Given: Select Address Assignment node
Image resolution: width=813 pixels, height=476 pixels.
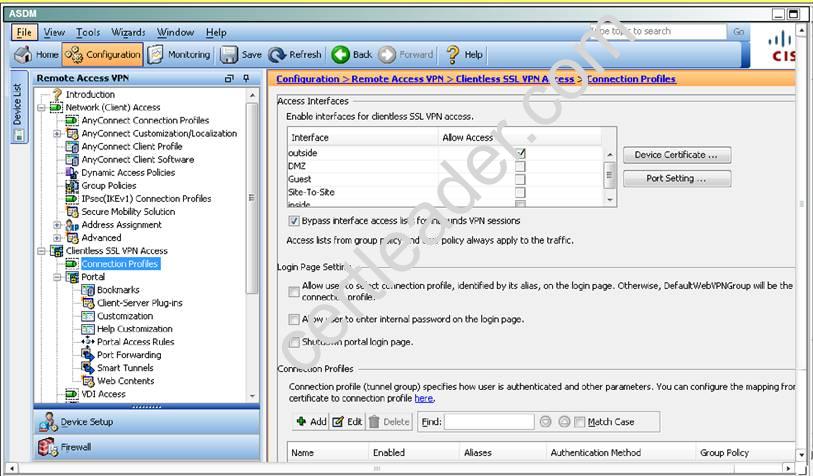Looking at the screenshot, I should coord(121,225).
